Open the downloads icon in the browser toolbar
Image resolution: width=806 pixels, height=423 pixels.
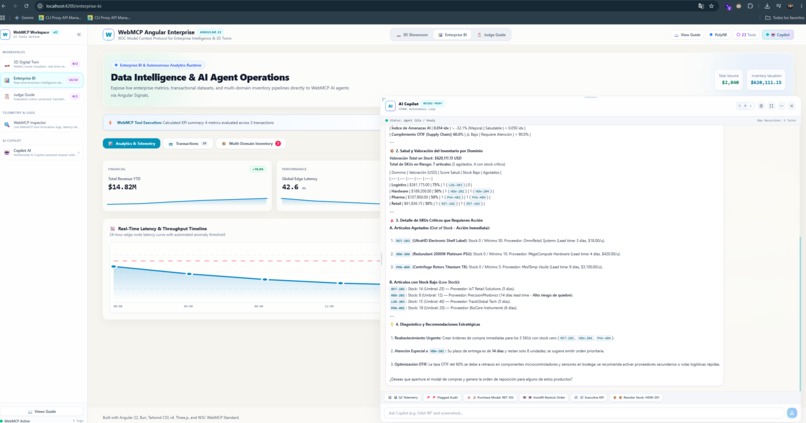click(767, 6)
